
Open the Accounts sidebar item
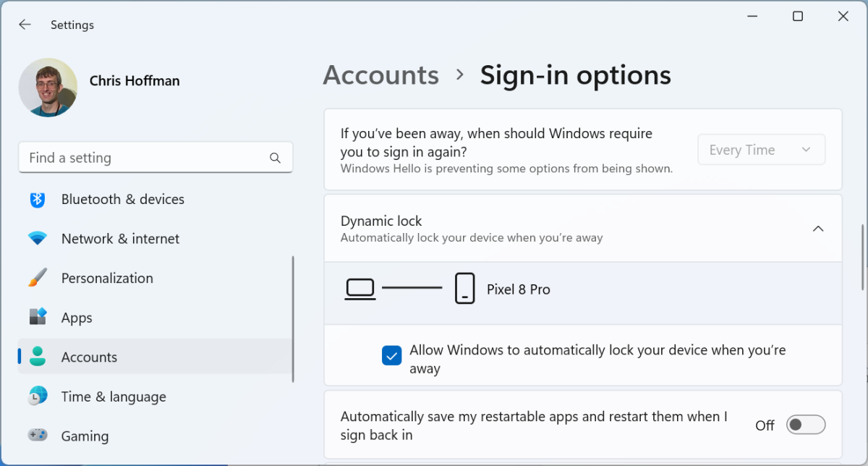coord(89,357)
